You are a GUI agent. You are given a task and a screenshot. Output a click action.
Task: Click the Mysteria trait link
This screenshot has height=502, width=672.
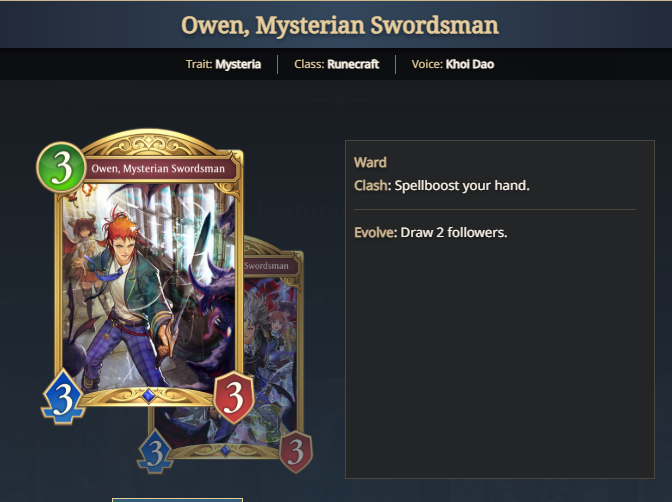(238, 64)
